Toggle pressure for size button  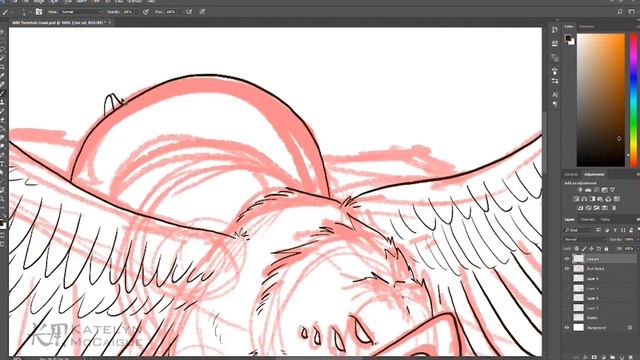point(202,12)
